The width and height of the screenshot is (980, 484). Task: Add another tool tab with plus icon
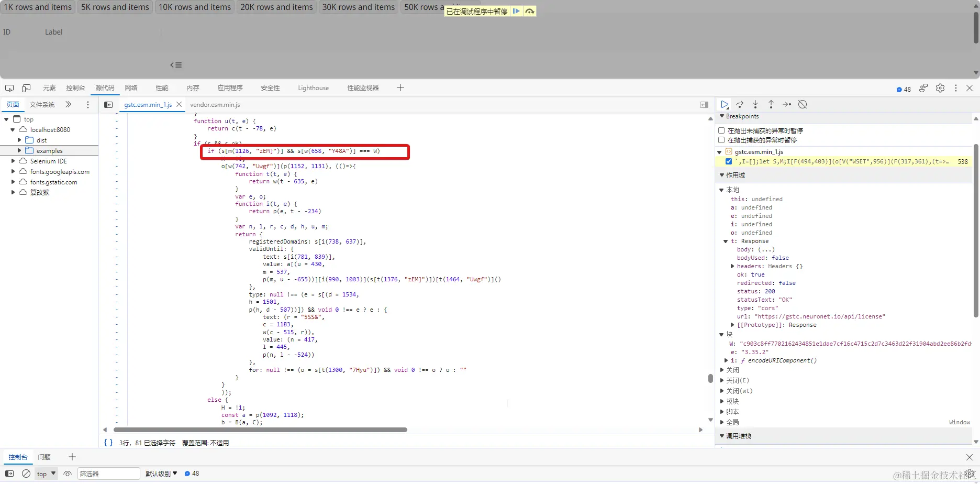coord(400,87)
